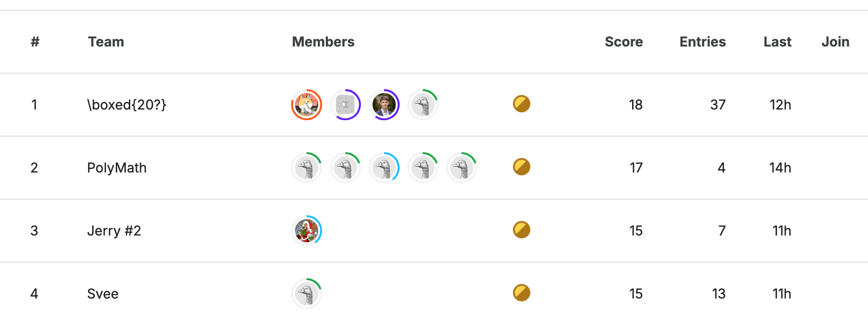Click the gold medal icon for Jerry #2

click(522, 230)
